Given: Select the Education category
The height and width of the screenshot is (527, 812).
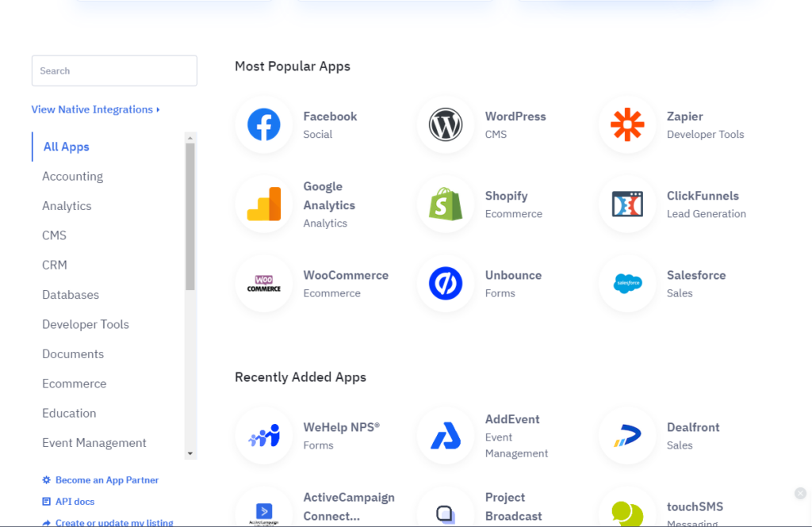Looking at the screenshot, I should [69, 413].
